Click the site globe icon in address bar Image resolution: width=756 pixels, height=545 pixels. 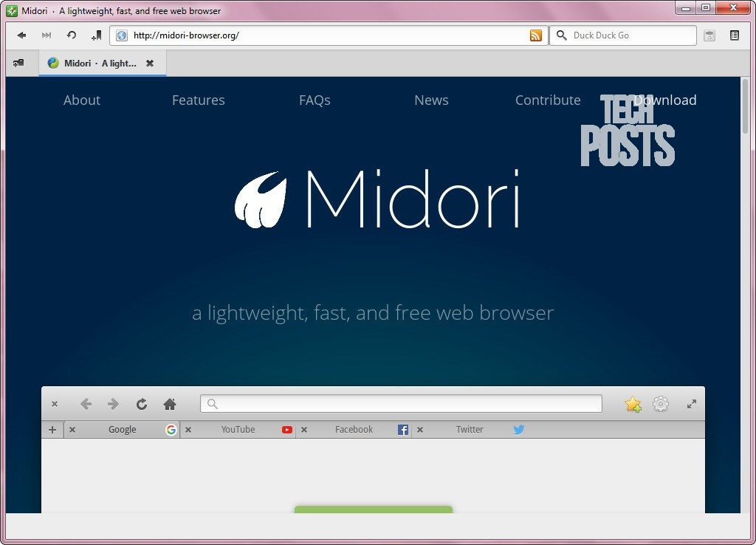point(122,35)
